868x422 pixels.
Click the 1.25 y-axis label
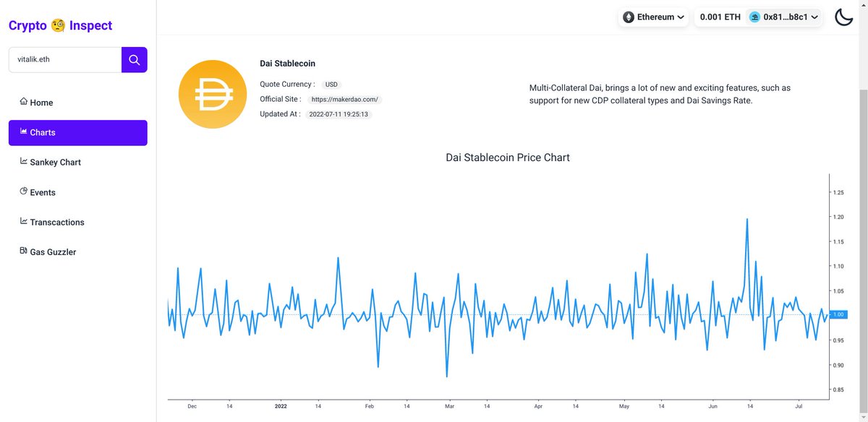(x=838, y=192)
